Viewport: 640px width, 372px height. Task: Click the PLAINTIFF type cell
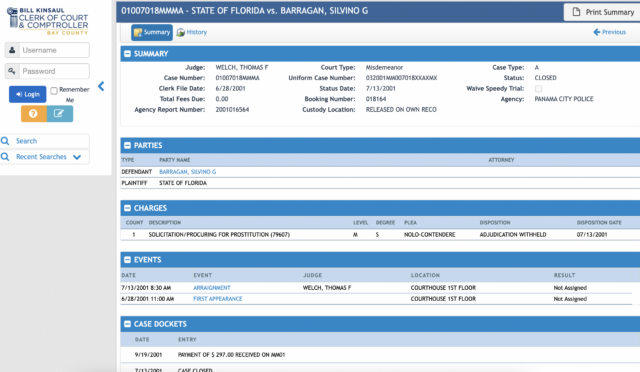click(134, 183)
